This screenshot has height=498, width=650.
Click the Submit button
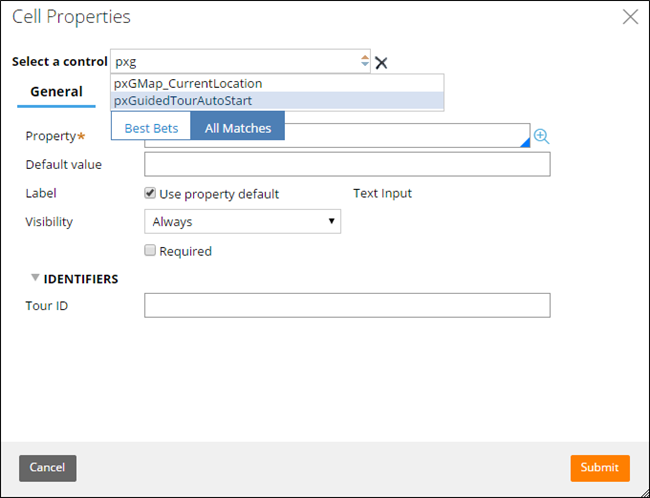(x=600, y=468)
